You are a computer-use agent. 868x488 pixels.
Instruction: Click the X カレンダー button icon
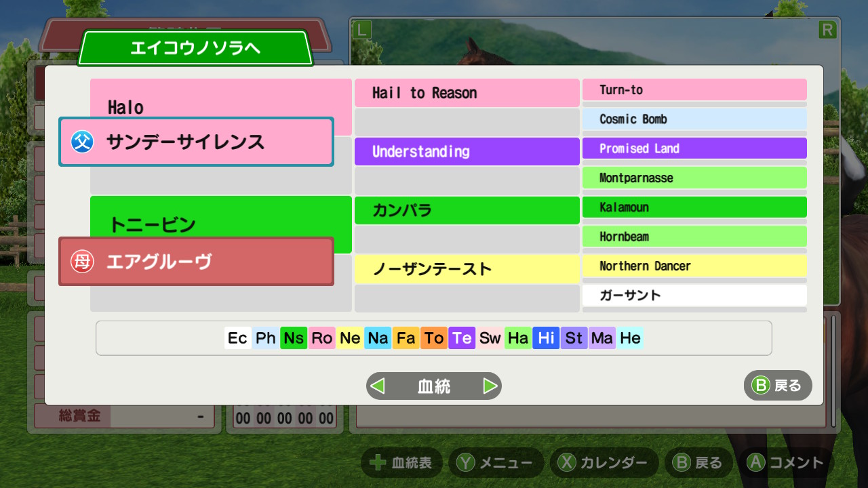(567, 463)
